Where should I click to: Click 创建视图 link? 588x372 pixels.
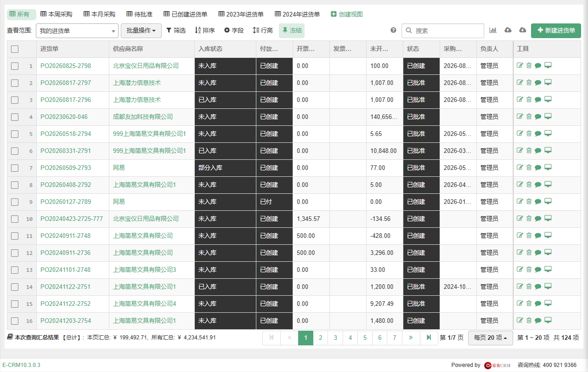(x=347, y=14)
